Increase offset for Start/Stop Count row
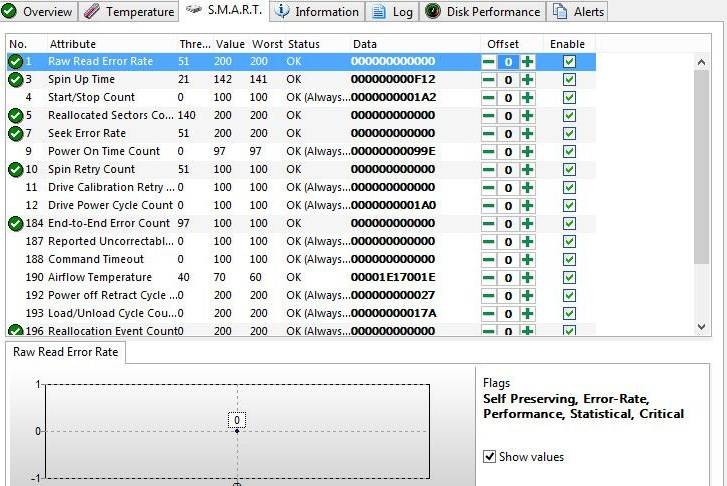This screenshot has height=486, width=727. tap(527, 98)
